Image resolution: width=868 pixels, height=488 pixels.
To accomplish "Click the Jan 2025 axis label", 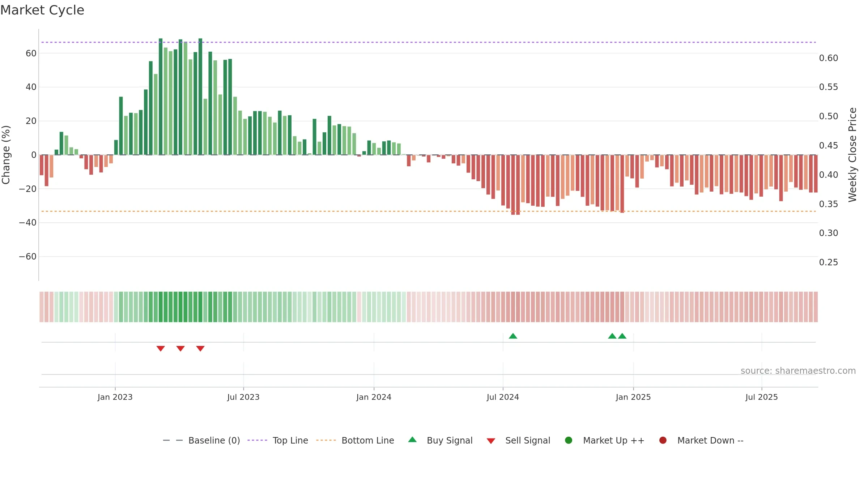I will [633, 397].
